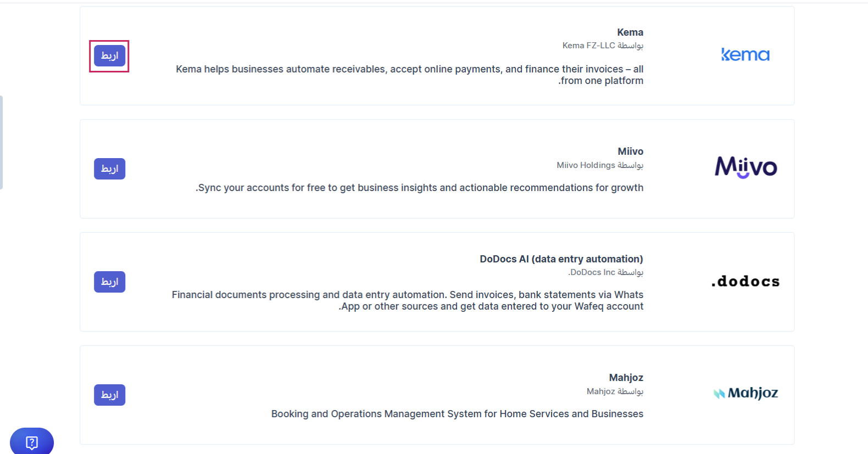Click the Miivo logo
Screen dimensions: 868x454
pos(745,167)
